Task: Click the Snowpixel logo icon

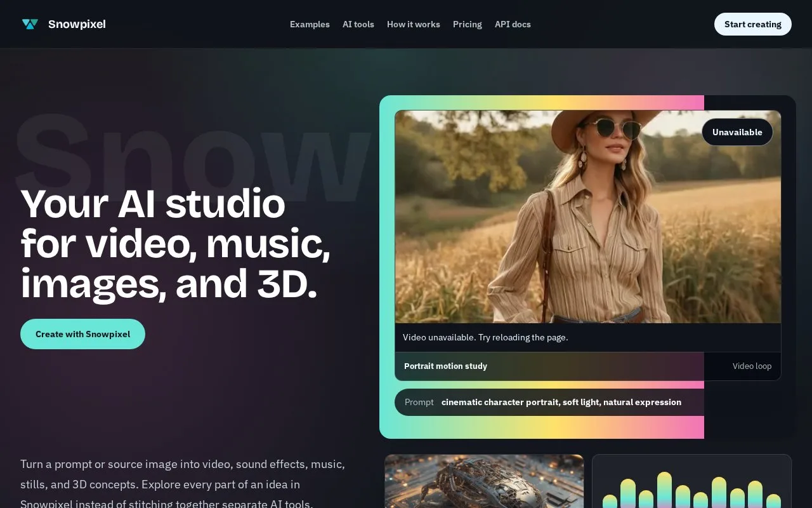Action: pos(30,24)
